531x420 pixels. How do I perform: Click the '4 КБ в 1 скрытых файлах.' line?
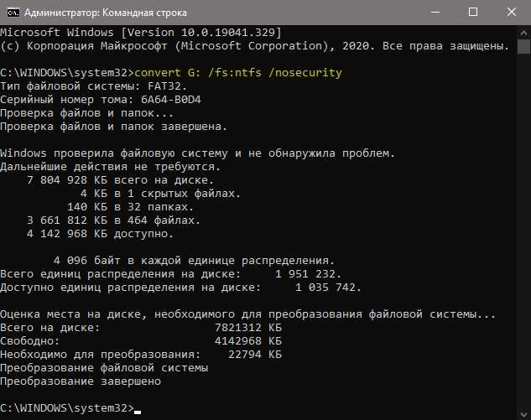160,194
